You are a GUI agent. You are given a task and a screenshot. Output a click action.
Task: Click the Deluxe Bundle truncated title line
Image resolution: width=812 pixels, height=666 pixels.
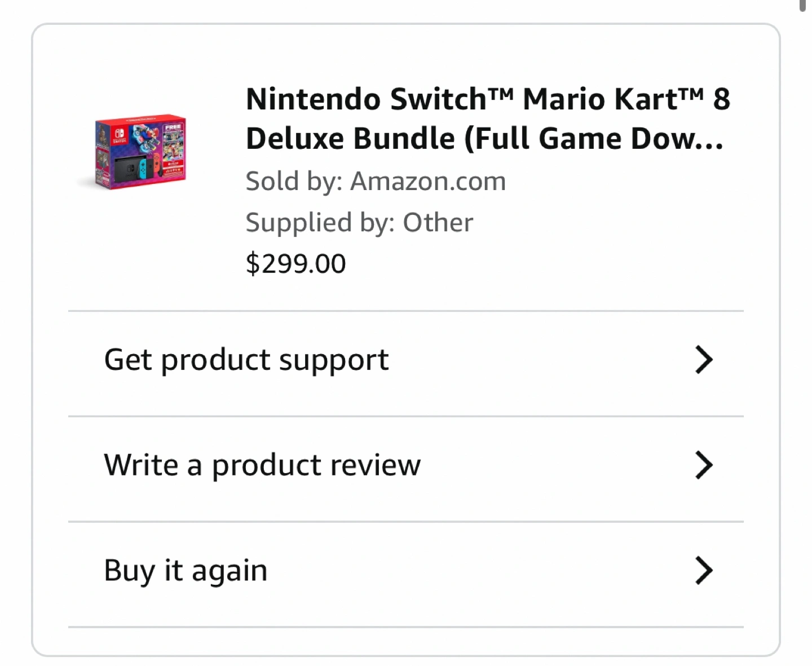coord(484,139)
